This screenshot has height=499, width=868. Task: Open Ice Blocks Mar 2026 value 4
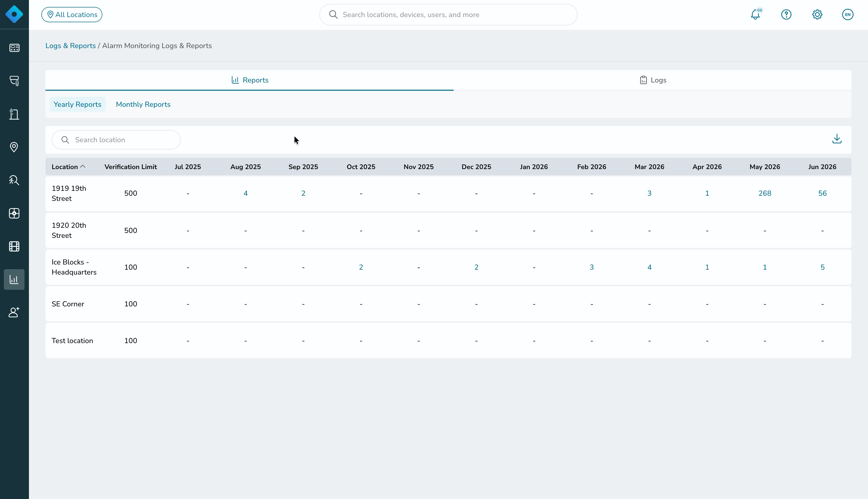point(649,267)
